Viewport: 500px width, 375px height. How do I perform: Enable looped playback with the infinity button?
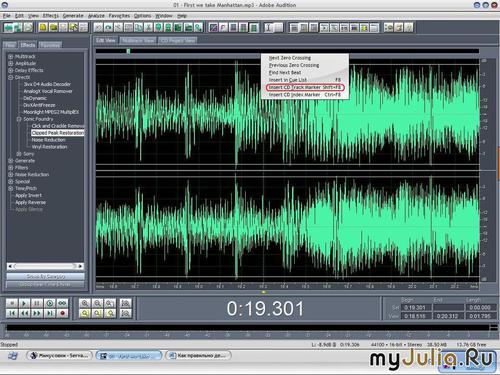[x=62, y=303]
